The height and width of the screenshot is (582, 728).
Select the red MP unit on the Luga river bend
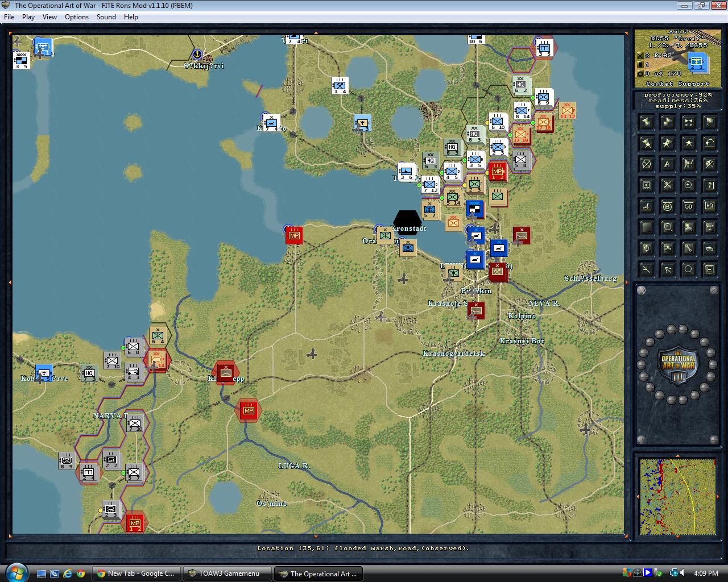click(249, 410)
